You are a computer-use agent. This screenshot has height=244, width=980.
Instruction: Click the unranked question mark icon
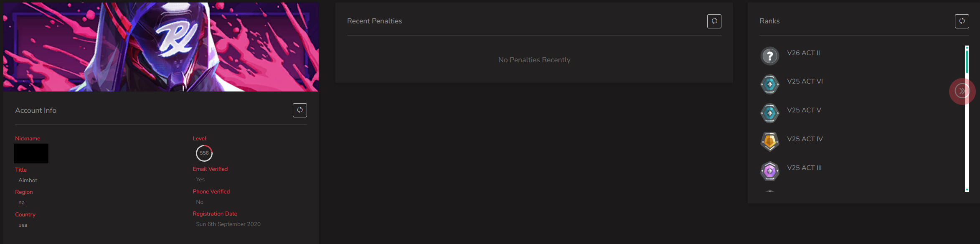tap(770, 56)
